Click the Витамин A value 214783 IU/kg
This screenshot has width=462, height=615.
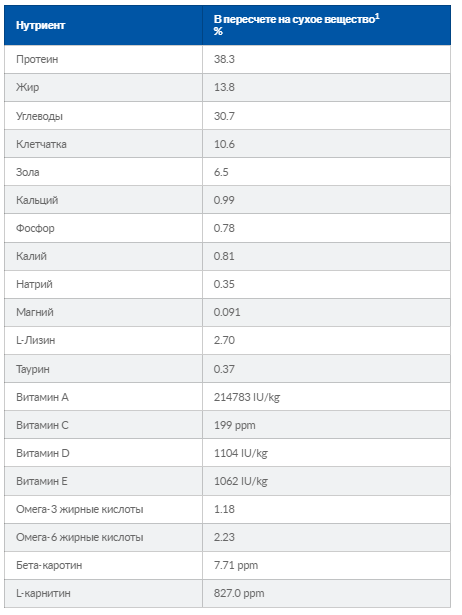click(x=247, y=397)
